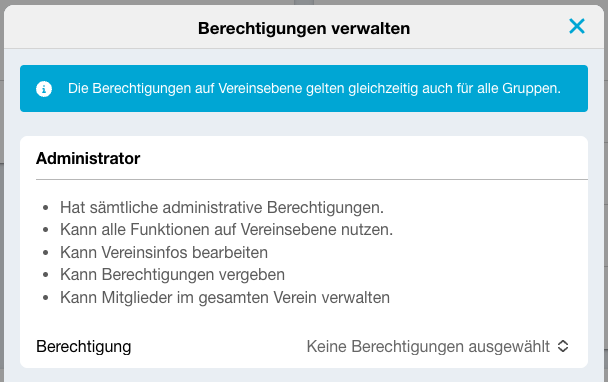Screen dimensions: 608x382
Task: Click the bullet before Hat sämtliche administrative Berechtigungen
Action: (46, 208)
